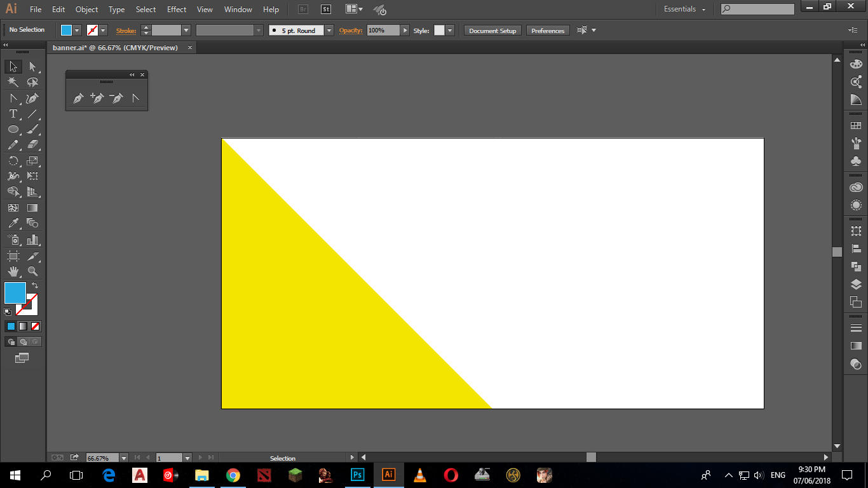Open the Stroke panel icon
Image resolution: width=868 pixels, height=488 pixels.
click(x=856, y=328)
